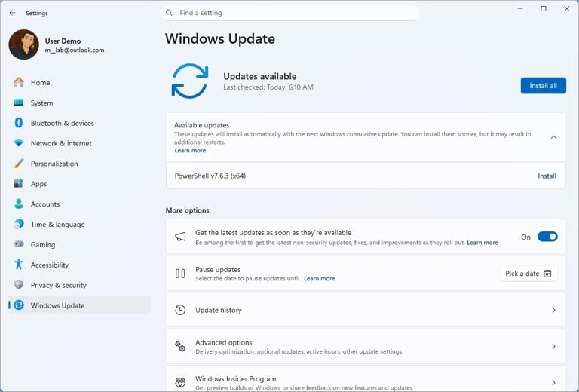Collapse the Available updates section

[x=553, y=137]
